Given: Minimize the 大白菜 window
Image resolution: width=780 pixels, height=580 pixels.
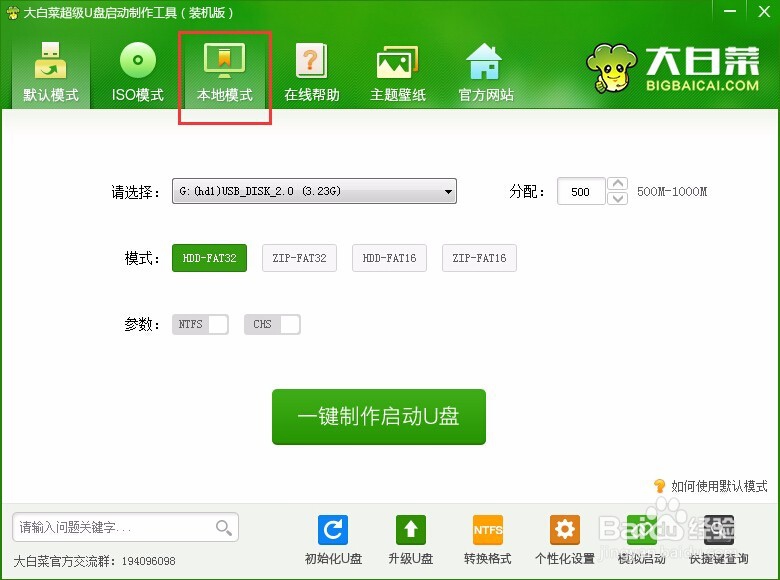Looking at the screenshot, I should point(730,11).
